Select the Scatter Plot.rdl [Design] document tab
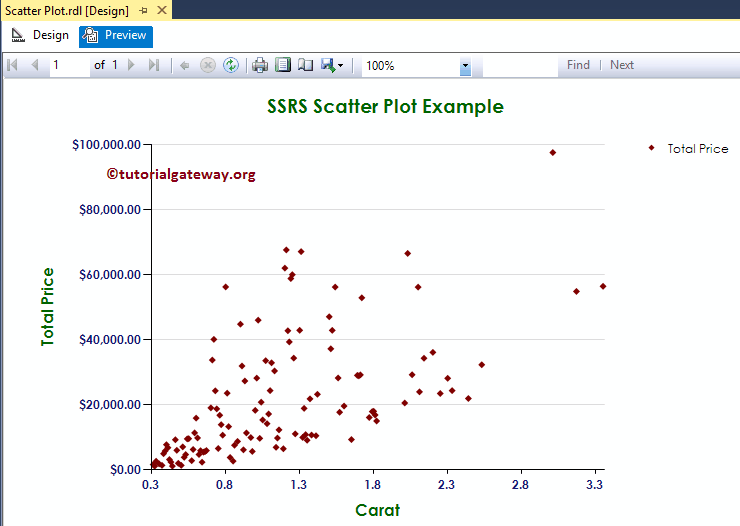740x526 pixels. coord(67,10)
